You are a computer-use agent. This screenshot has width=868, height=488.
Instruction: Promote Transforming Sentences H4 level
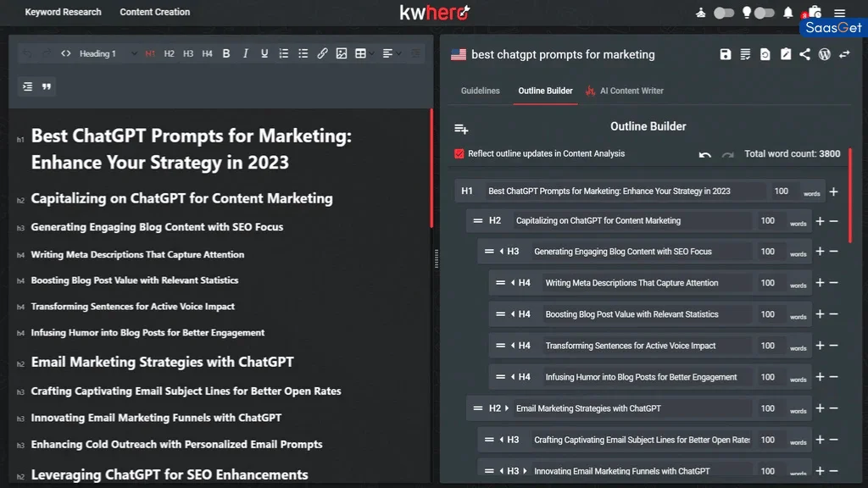[x=513, y=346]
